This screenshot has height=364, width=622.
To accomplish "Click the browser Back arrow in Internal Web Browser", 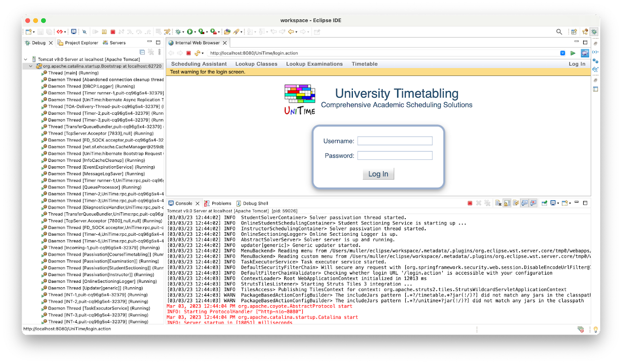I will [171, 53].
